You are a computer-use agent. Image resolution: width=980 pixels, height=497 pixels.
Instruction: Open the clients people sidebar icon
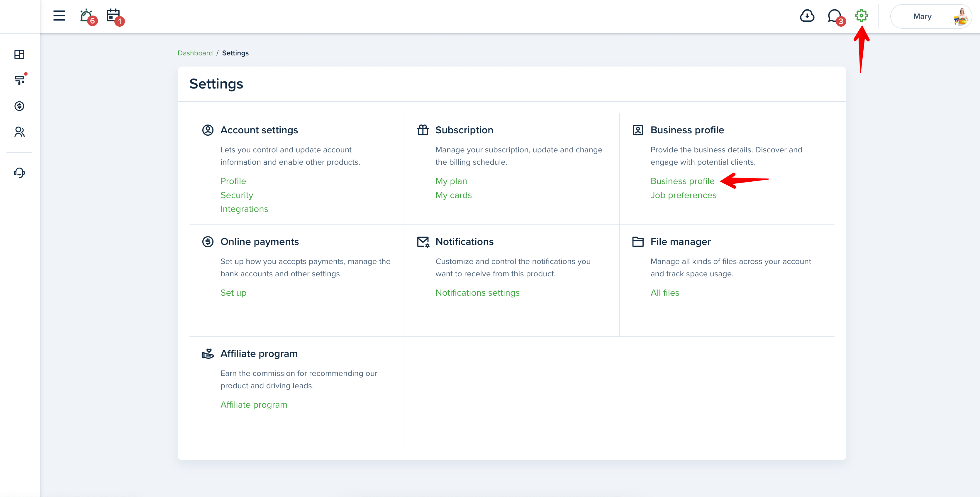19,132
